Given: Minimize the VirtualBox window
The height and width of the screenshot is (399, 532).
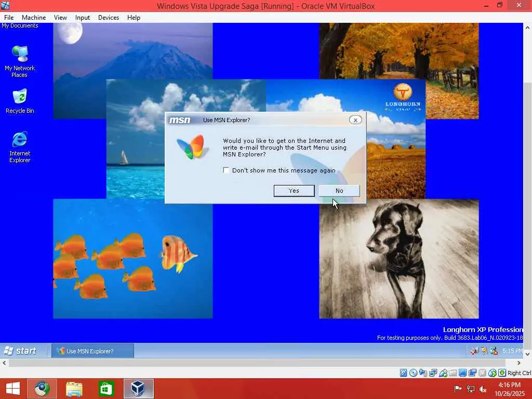Looking at the screenshot, I should pyautogui.click(x=486, y=6).
